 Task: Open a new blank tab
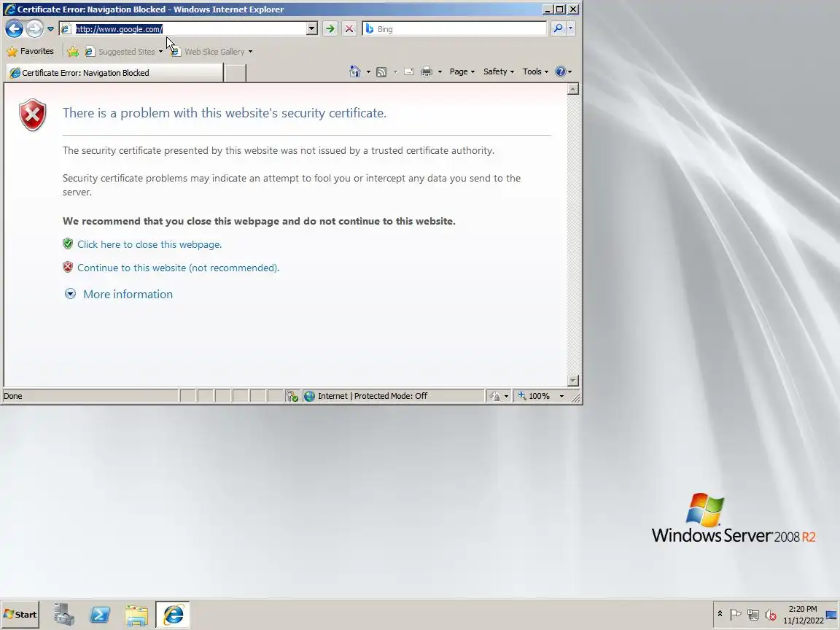click(x=236, y=74)
